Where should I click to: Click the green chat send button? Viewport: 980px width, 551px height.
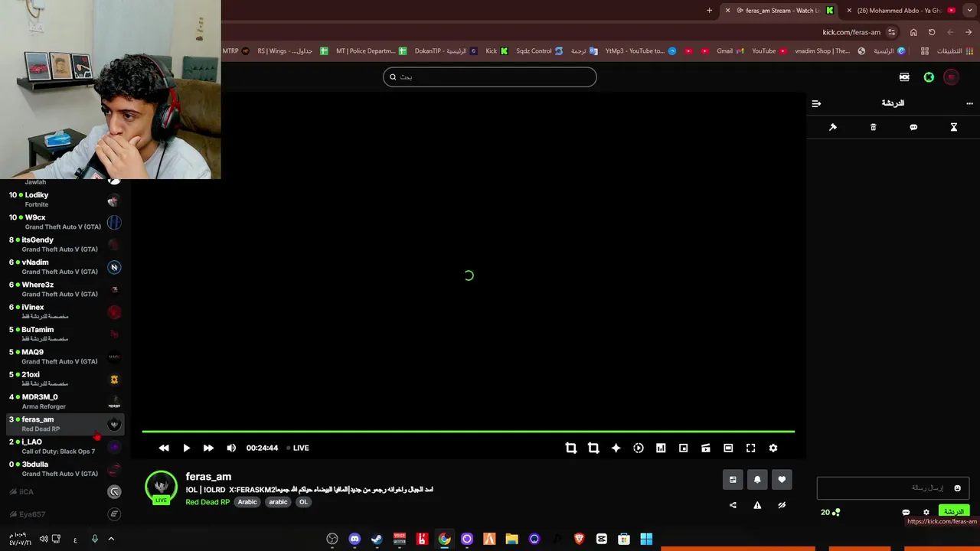click(954, 511)
